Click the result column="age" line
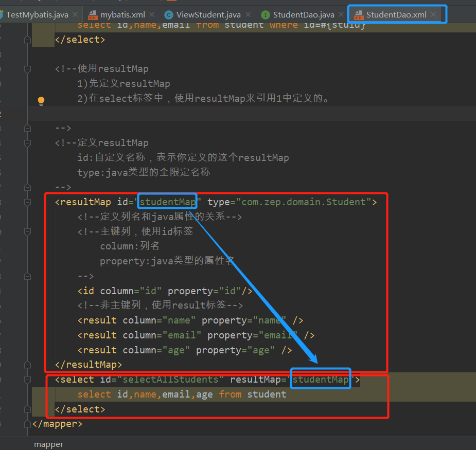Screen dimensions: 476x450 (x=185, y=350)
